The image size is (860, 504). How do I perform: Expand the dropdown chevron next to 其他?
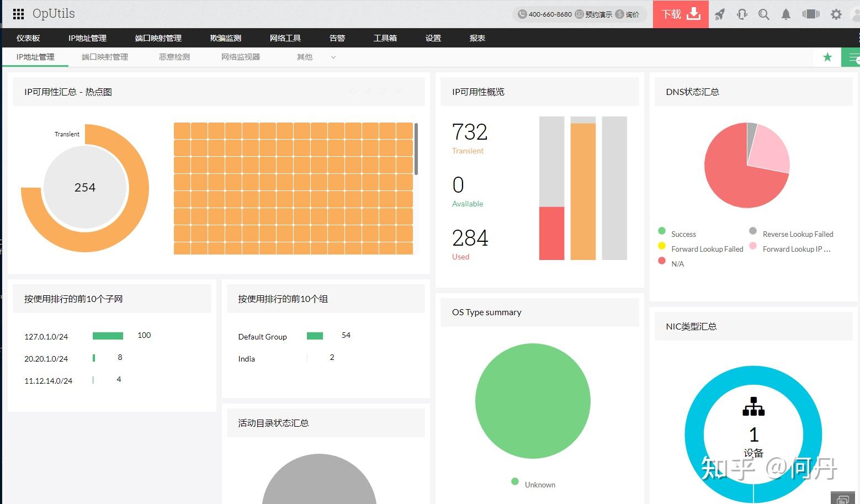pos(333,57)
